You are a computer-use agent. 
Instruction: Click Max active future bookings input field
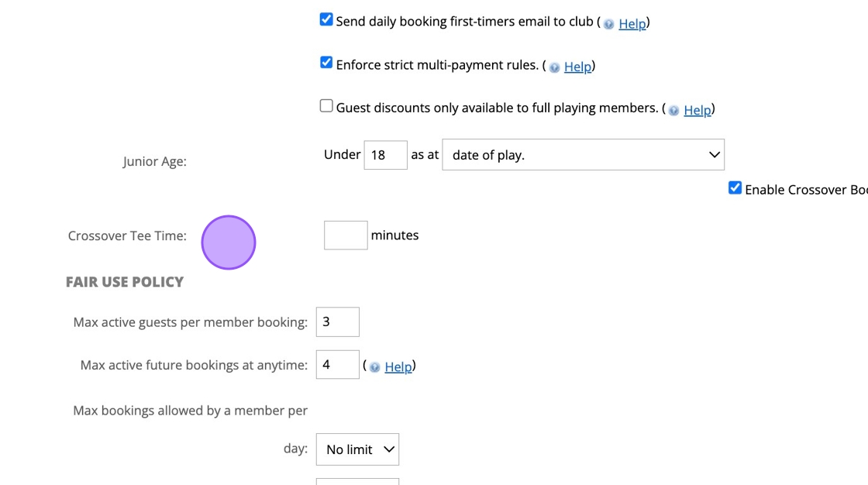click(337, 365)
